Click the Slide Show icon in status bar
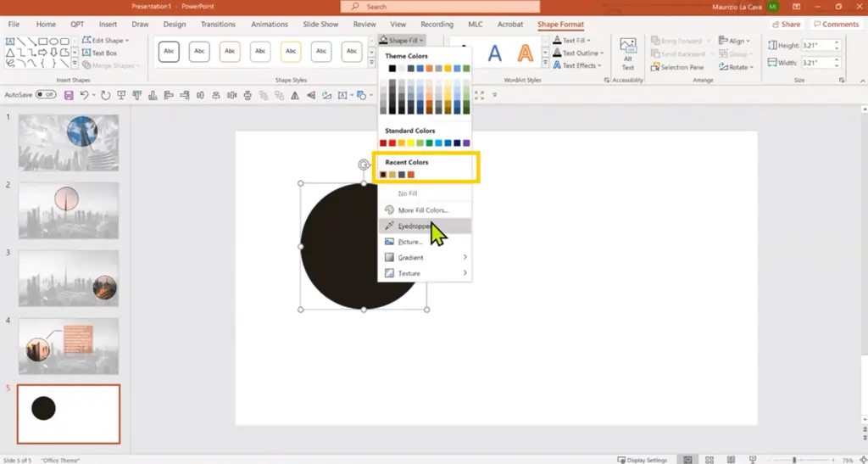 (x=753, y=460)
